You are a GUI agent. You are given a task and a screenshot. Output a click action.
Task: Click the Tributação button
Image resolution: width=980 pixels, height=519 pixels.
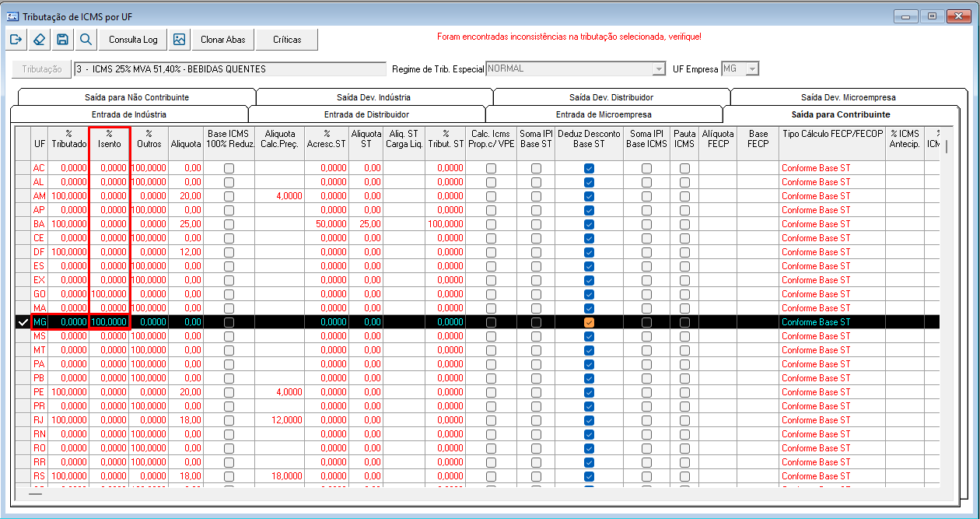tap(42, 69)
